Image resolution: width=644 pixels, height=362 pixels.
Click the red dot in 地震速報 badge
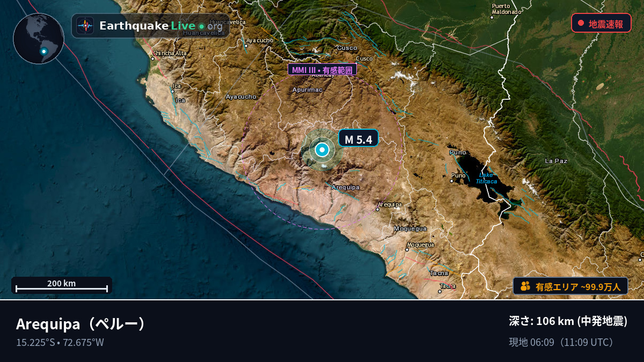tap(581, 23)
